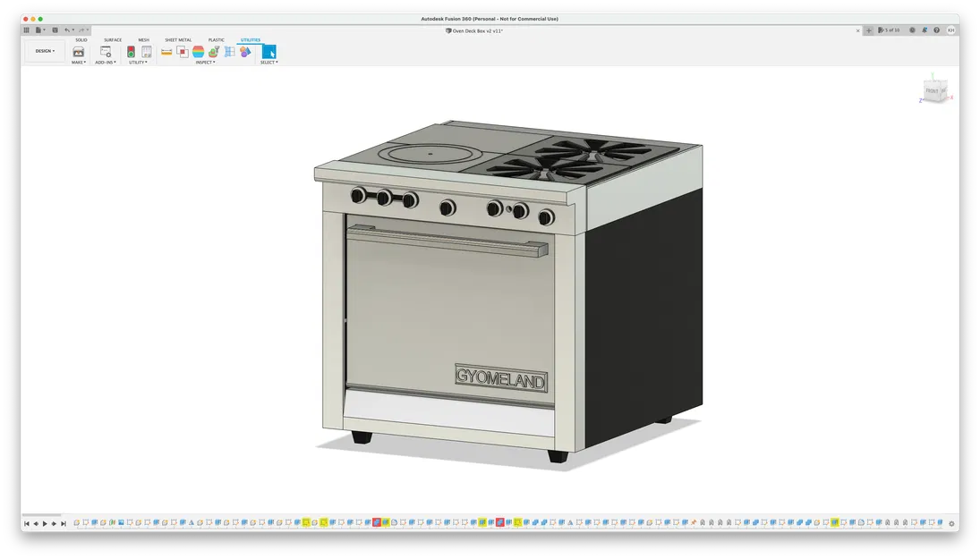The width and height of the screenshot is (980, 559).
Task: Click the Display Component Colors icon
Action: click(x=245, y=52)
